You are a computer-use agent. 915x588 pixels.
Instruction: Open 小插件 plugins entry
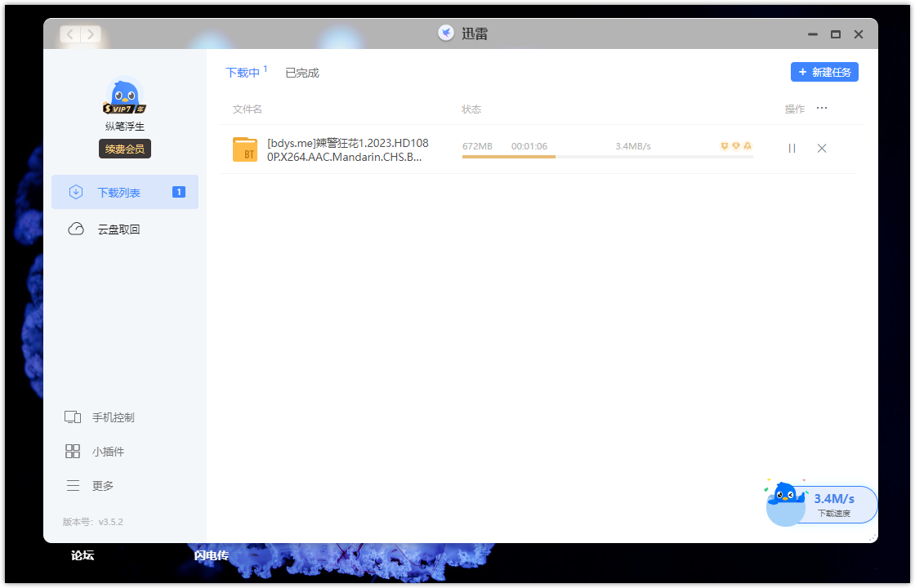(x=108, y=452)
